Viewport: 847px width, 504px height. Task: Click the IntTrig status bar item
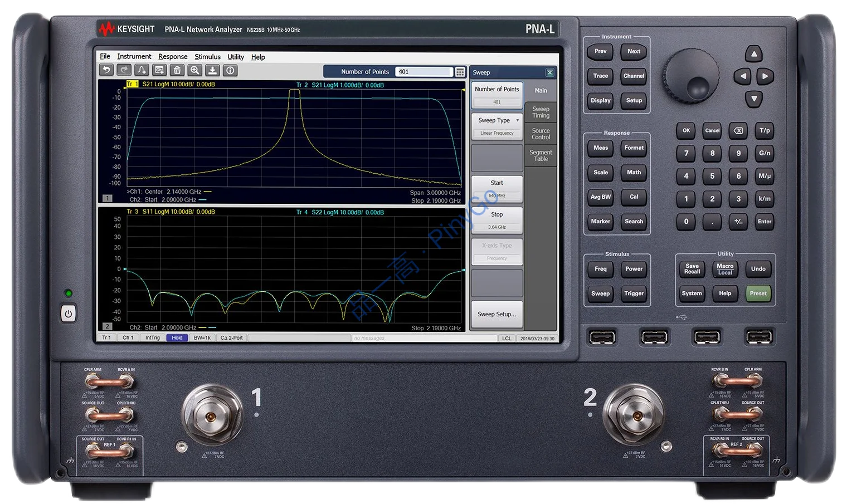153,337
